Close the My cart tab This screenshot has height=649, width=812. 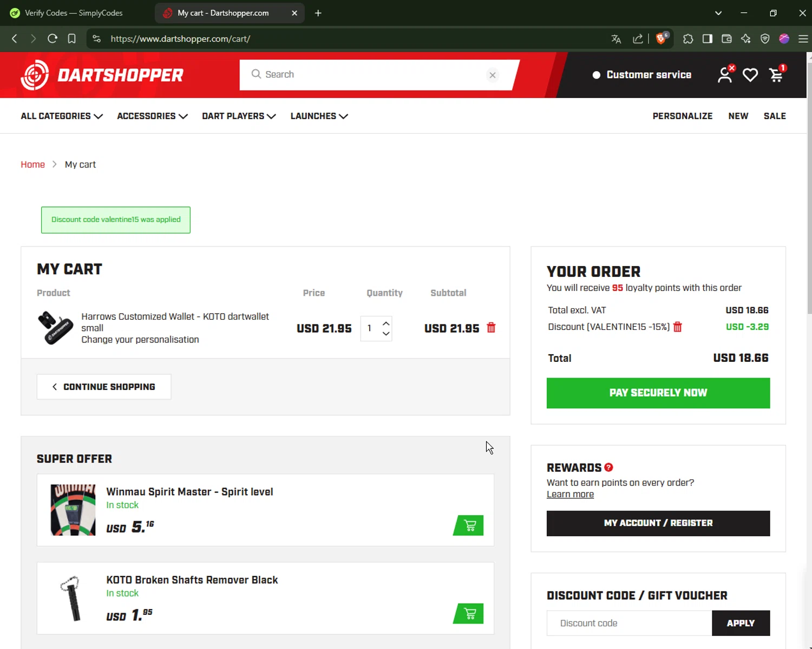point(294,13)
